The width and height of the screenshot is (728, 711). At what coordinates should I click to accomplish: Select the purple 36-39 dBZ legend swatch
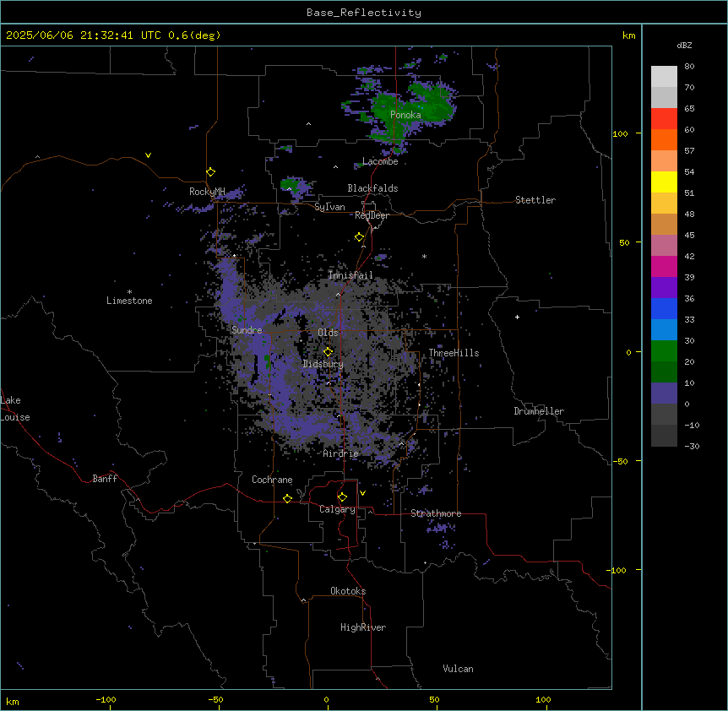(x=664, y=288)
